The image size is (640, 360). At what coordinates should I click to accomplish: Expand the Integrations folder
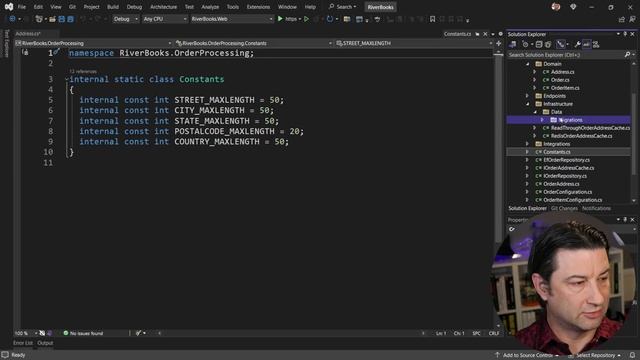tap(527, 144)
